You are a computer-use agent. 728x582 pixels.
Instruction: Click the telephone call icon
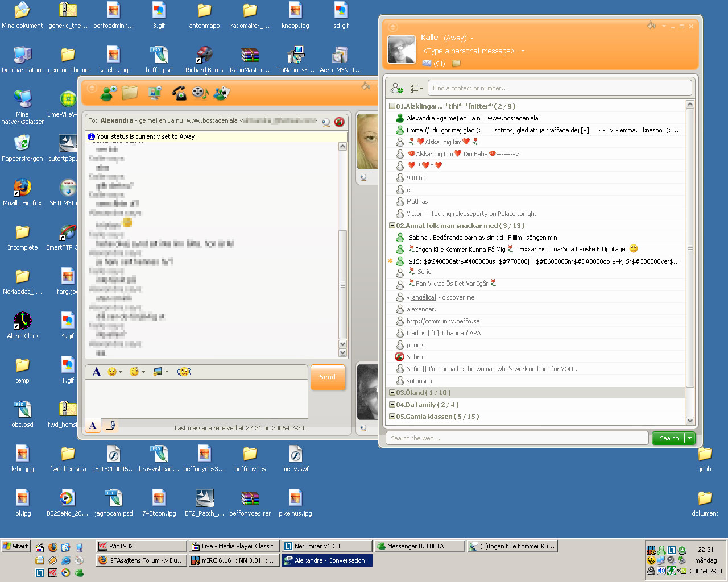[179, 93]
